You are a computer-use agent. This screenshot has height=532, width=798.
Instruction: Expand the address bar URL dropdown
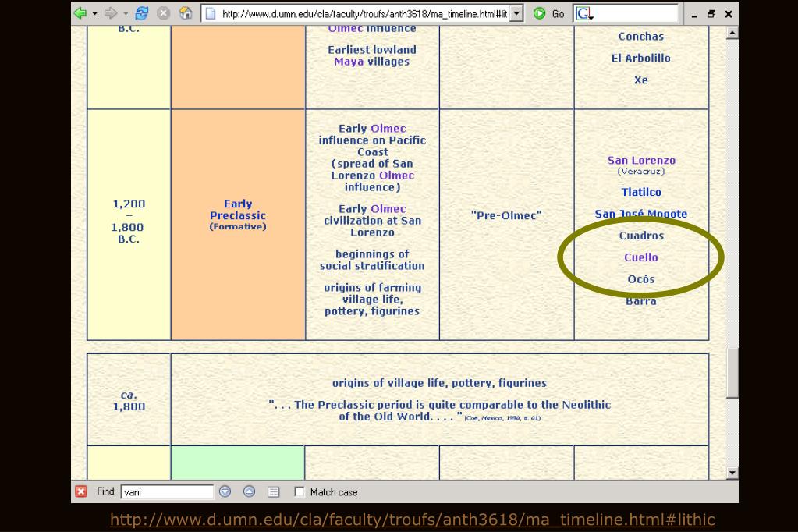(516, 14)
